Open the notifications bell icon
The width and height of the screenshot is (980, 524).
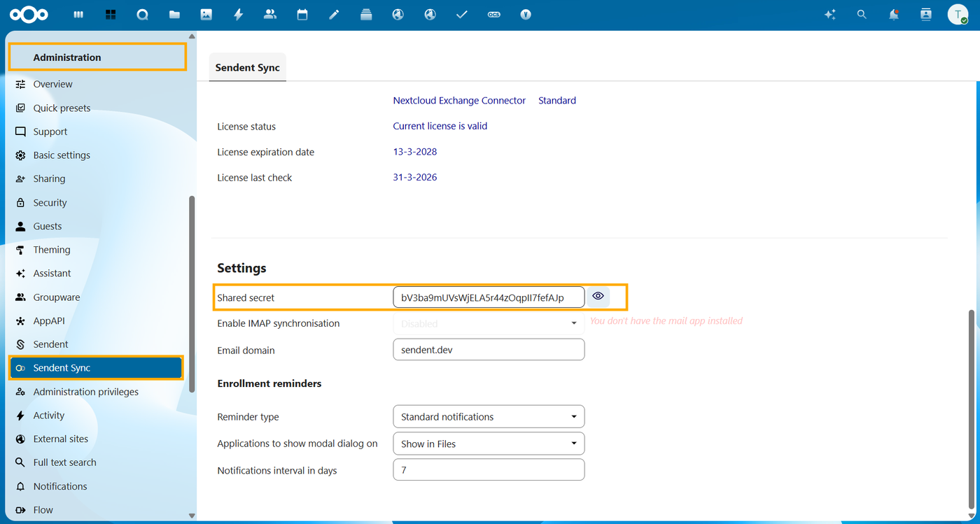tap(894, 15)
